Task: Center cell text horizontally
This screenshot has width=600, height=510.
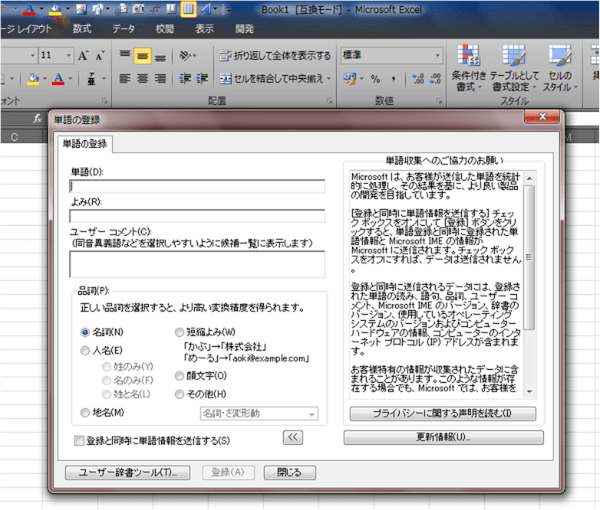Action: (142, 78)
